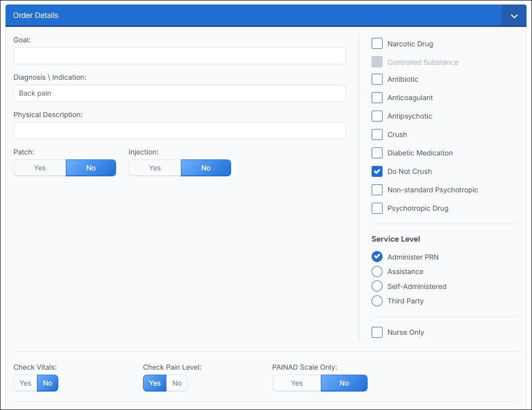Focus the Diagnosis Indication field with Back pain
Screen dimensions: 532x410
coord(180,93)
